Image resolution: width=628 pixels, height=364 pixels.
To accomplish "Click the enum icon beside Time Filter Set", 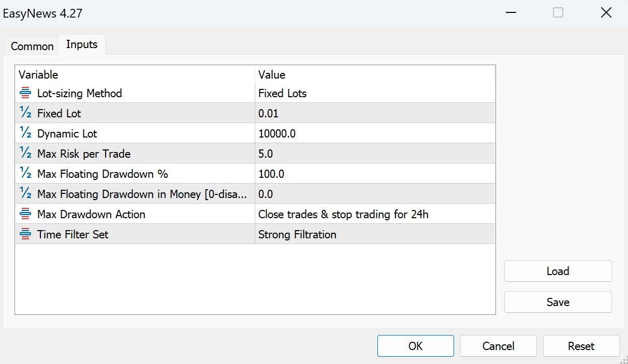I will [x=25, y=234].
